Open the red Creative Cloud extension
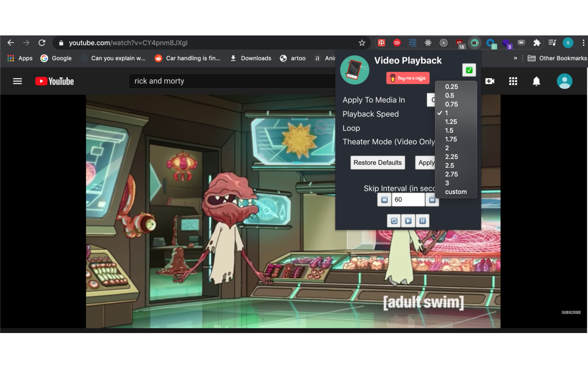 [397, 43]
